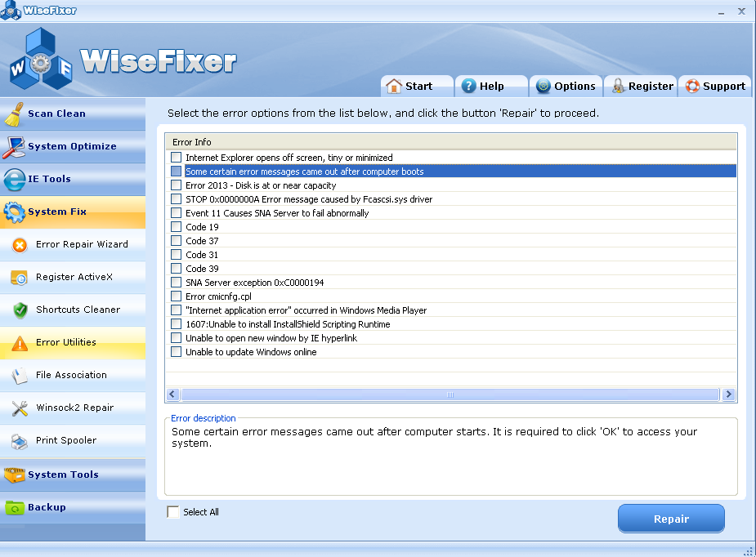Expand the Scan Clean sidebar section
This screenshot has height=557, width=756.
pos(73,114)
